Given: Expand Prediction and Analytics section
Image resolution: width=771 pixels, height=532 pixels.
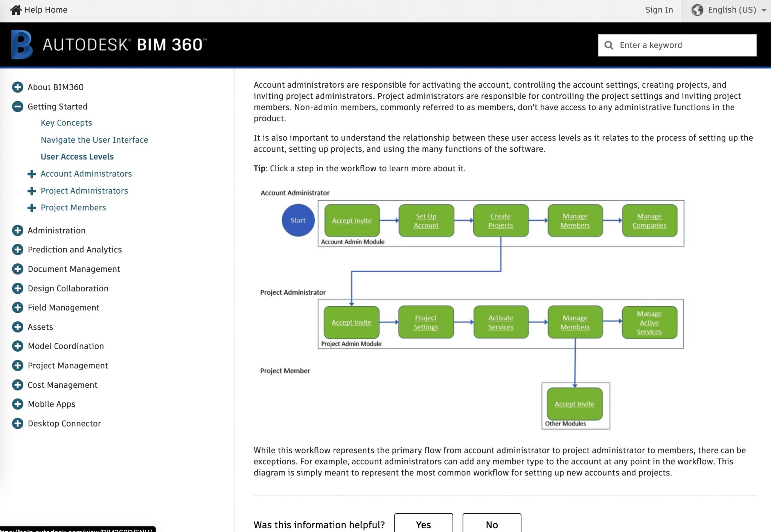Looking at the screenshot, I should [17, 250].
